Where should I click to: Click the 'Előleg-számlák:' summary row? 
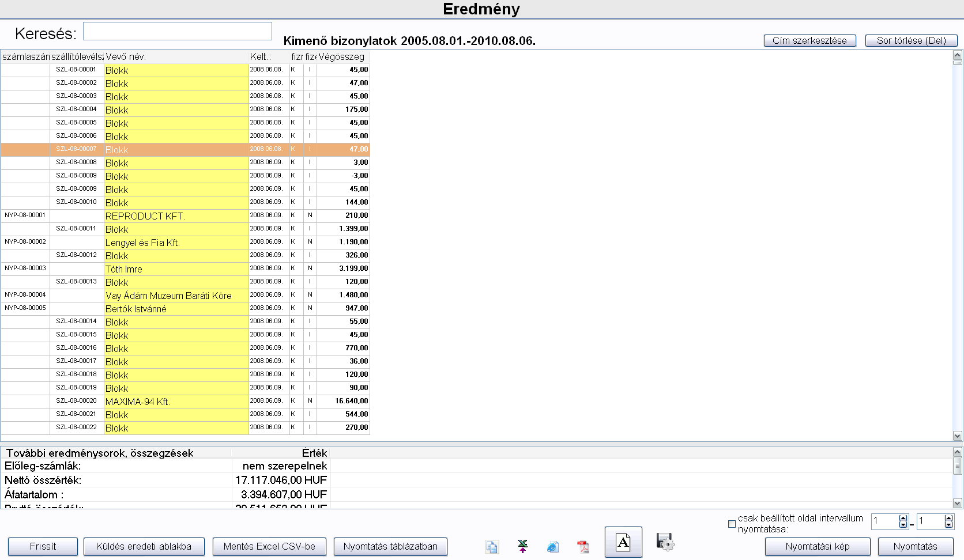pyautogui.click(x=165, y=466)
